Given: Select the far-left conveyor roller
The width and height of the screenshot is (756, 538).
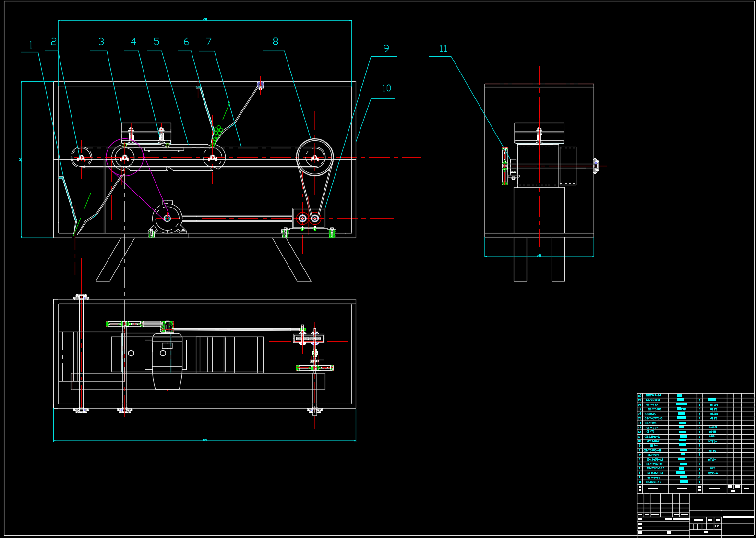Looking at the screenshot, I should (81, 157).
